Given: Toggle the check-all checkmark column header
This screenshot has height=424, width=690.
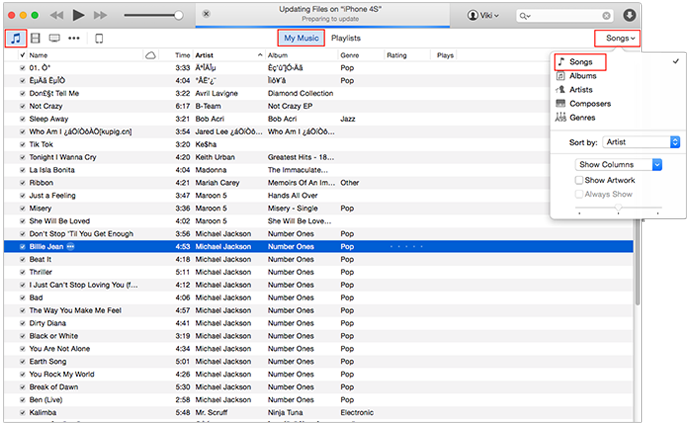Looking at the screenshot, I should [x=22, y=55].
